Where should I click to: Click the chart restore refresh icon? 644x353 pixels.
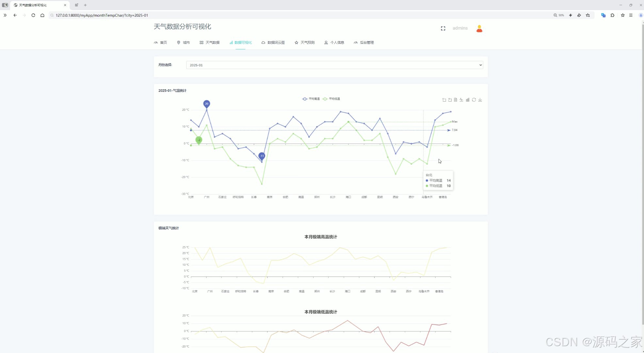pyautogui.click(x=474, y=100)
